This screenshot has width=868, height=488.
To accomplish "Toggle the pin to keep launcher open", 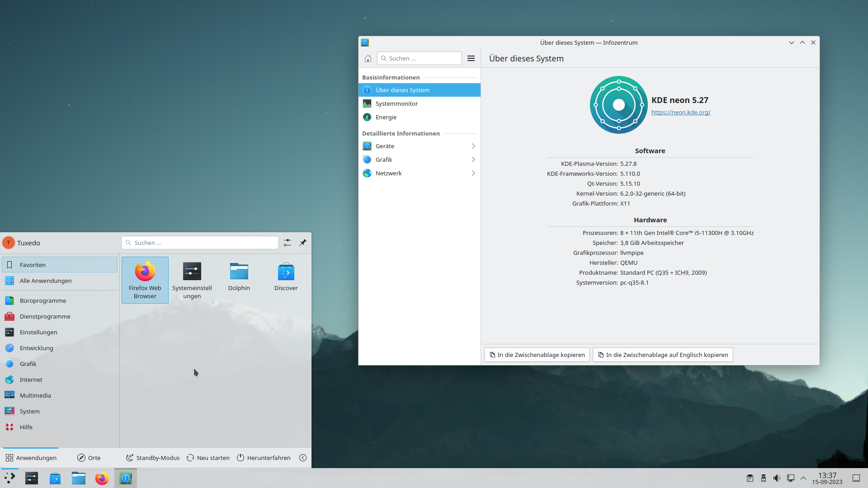I will click(x=302, y=243).
